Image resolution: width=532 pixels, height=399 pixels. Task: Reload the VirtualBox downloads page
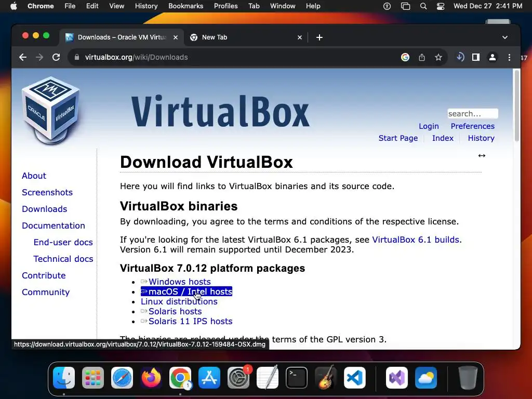56,57
